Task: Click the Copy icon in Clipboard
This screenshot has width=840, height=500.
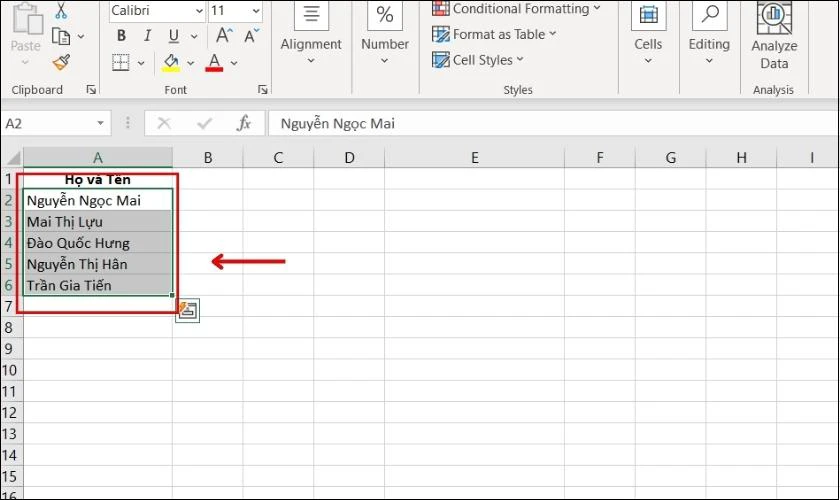Action: [61, 36]
